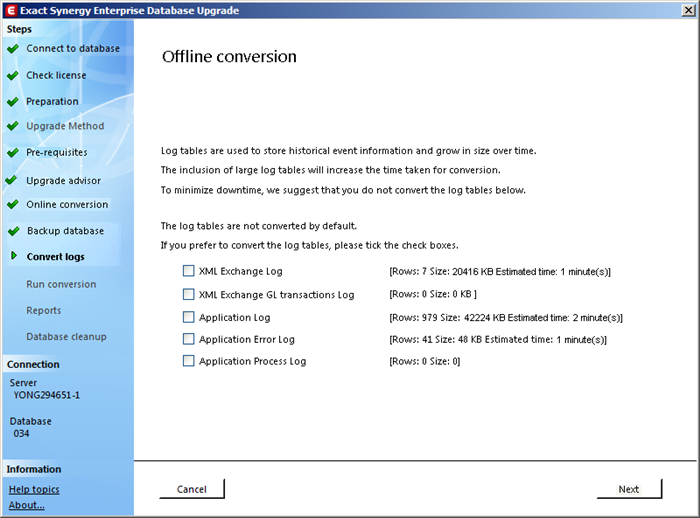Image resolution: width=700 pixels, height=518 pixels.
Task: Click the green checkmark beside Online conversion
Action: tap(13, 205)
